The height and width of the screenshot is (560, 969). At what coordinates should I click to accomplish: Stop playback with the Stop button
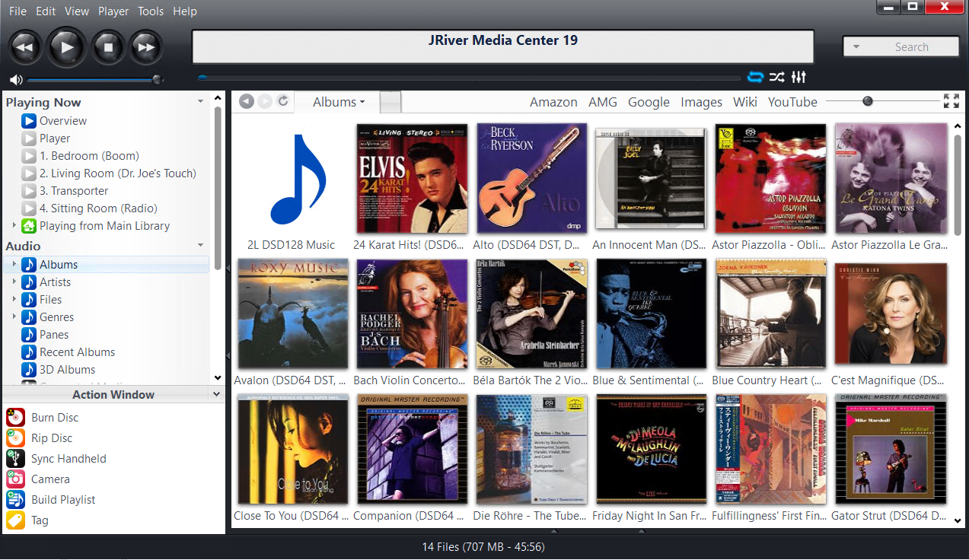point(108,47)
